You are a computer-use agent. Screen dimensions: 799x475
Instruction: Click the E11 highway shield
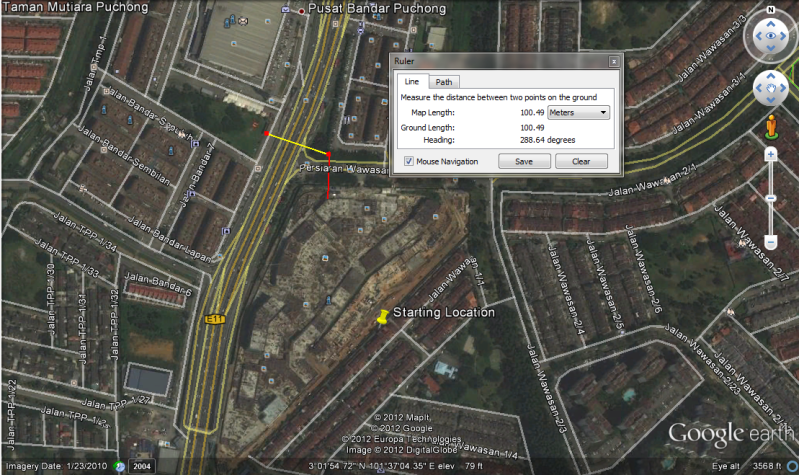coord(215,320)
